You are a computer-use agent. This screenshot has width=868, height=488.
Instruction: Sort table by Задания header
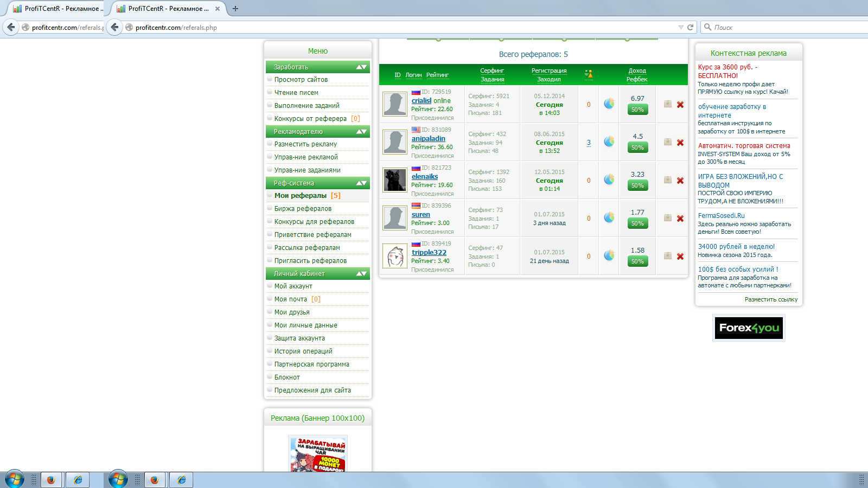pos(493,79)
